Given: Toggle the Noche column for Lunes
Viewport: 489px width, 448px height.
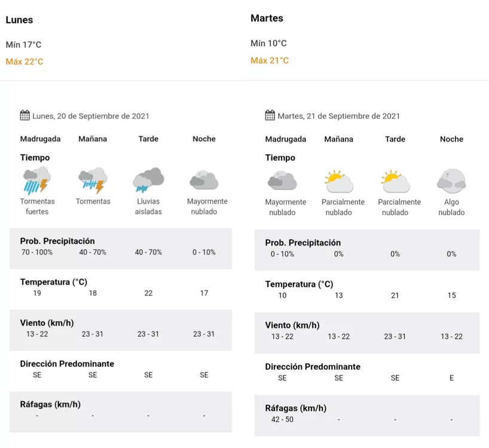Looking at the screenshot, I should (203, 139).
